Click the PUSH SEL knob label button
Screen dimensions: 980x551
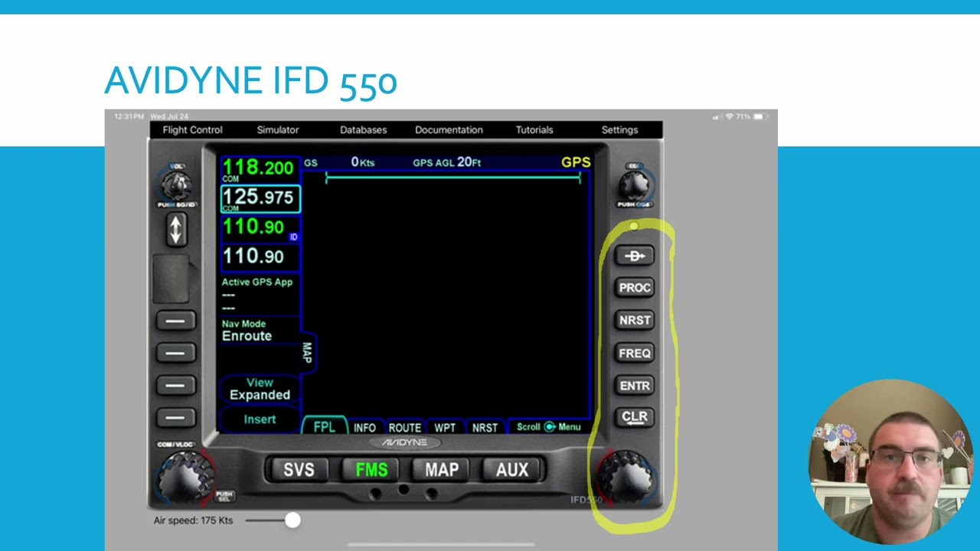(x=224, y=497)
